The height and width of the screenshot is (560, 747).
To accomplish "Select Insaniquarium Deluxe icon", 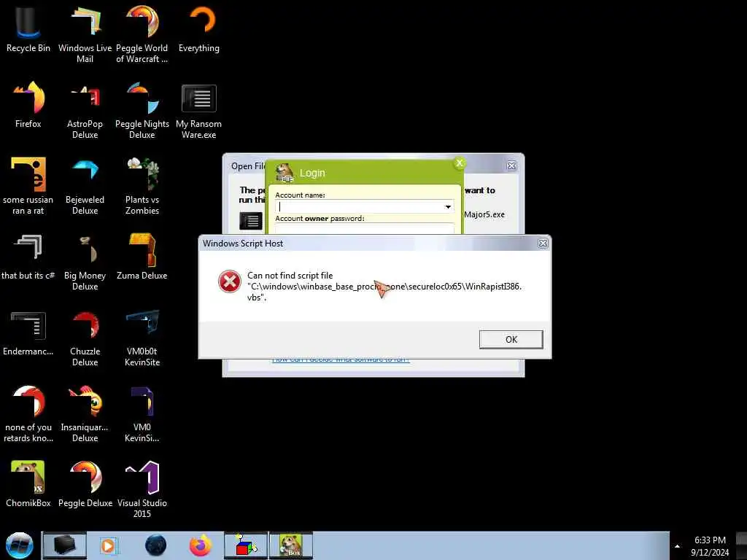I will click(85, 414).
